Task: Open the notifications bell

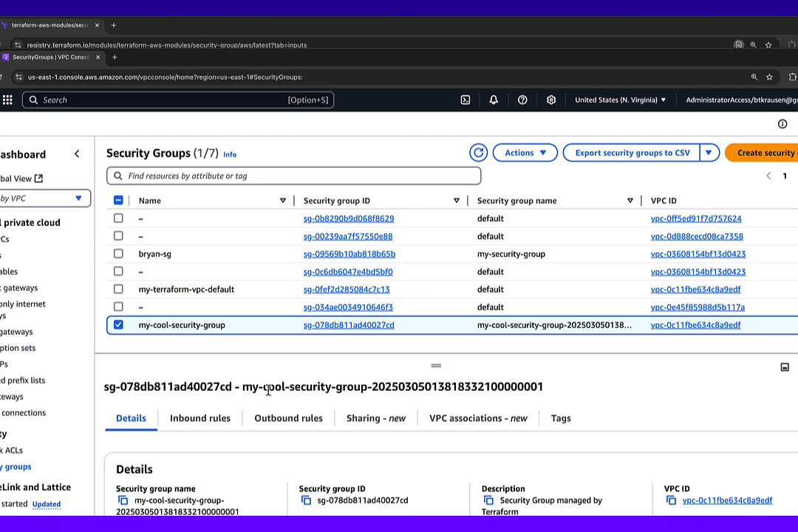Action: (494, 100)
